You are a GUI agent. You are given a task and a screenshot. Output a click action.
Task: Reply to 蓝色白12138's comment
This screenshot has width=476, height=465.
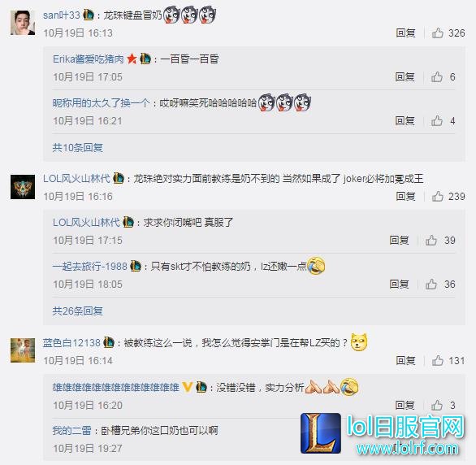click(405, 360)
